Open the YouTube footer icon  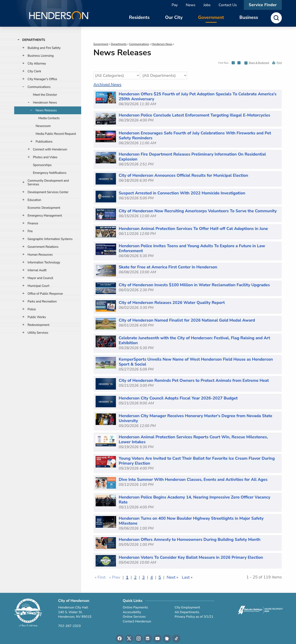[x=157, y=638]
